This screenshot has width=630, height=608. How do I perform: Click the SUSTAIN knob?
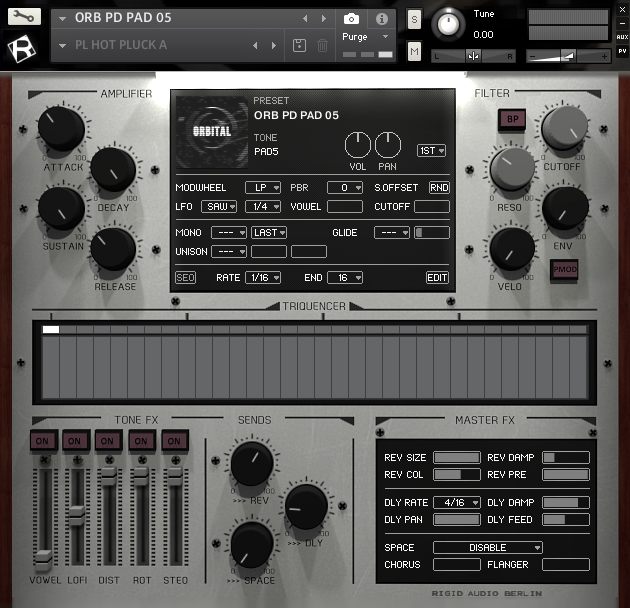click(x=61, y=208)
